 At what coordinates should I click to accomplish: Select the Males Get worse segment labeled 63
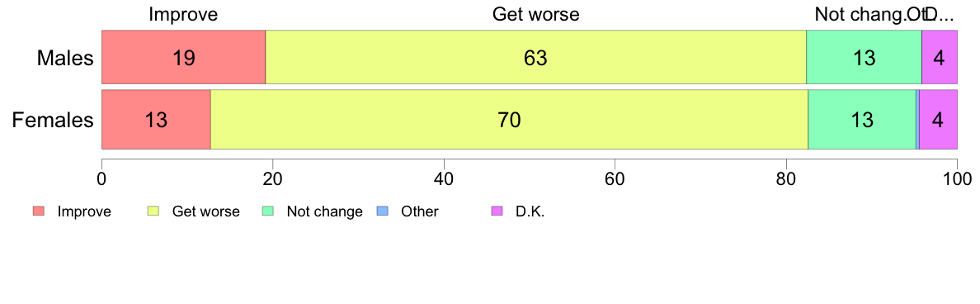(x=535, y=56)
